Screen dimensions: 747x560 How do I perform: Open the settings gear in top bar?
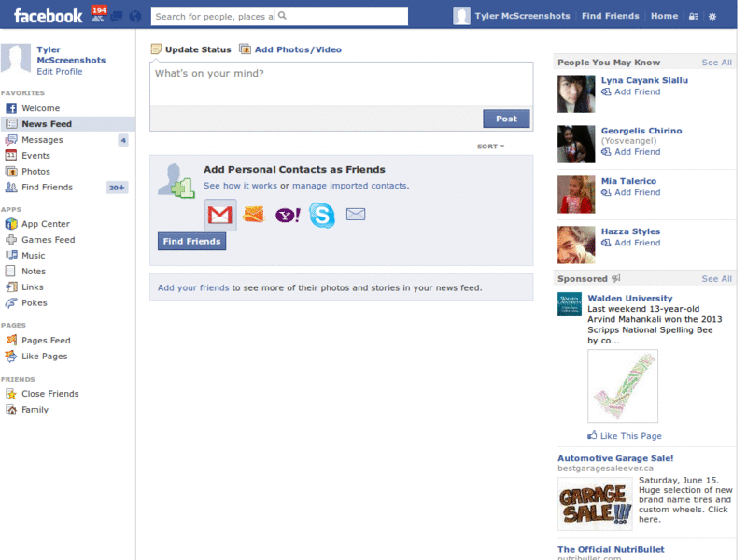712,16
